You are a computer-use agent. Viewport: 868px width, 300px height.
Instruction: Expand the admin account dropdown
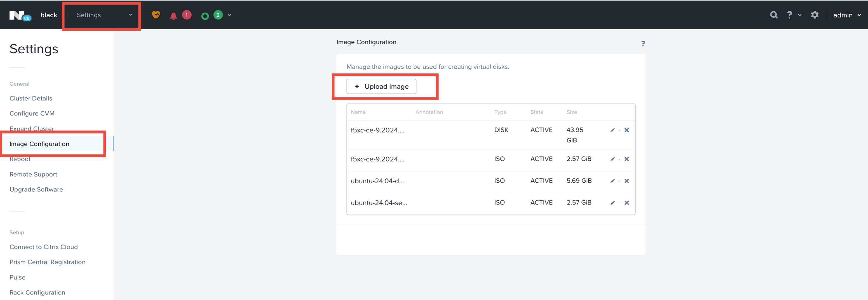click(846, 15)
